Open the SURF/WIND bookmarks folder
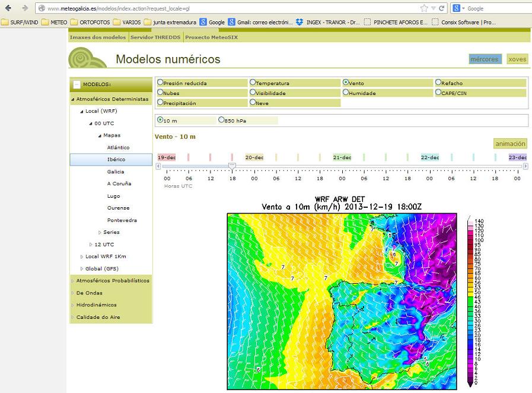 [x=20, y=22]
